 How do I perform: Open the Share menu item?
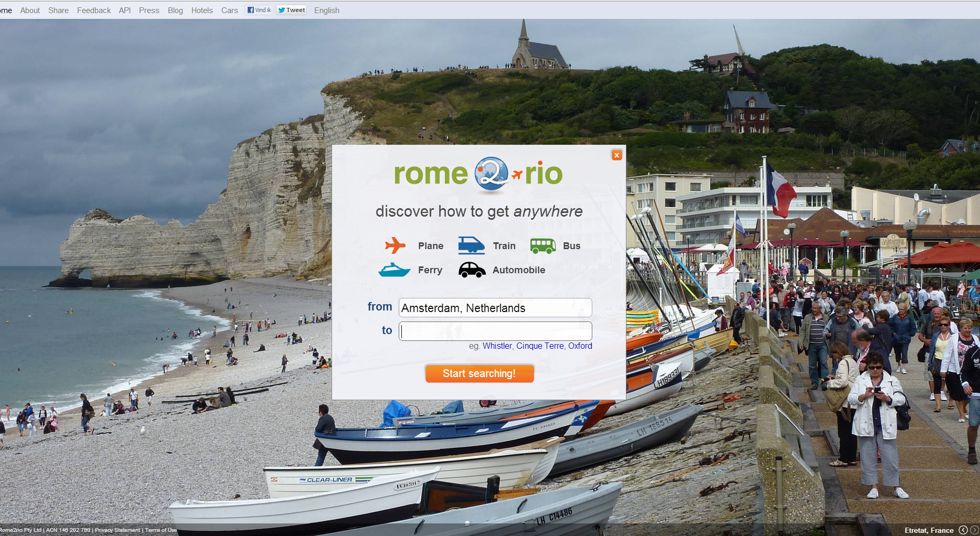coord(58,10)
